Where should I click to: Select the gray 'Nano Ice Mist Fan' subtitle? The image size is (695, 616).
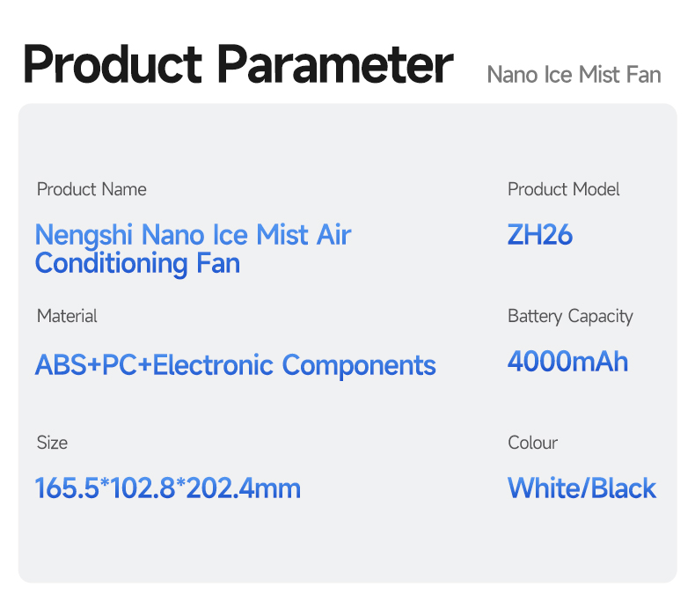tap(574, 75)
